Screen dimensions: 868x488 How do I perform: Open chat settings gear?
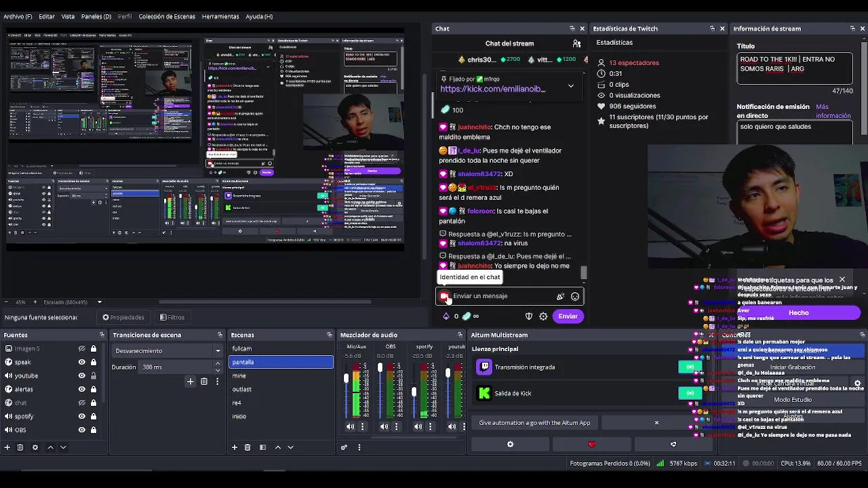pyautogui.click(x=543, y=316)
